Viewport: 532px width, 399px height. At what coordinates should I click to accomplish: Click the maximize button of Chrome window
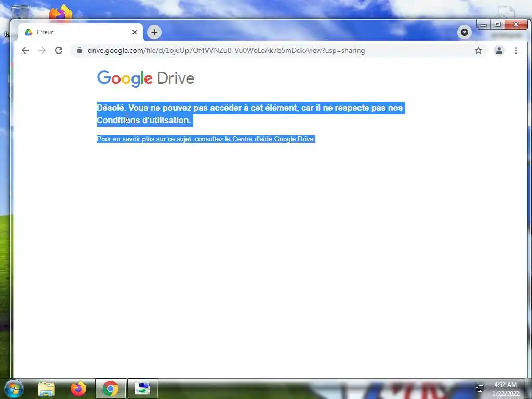498,25
